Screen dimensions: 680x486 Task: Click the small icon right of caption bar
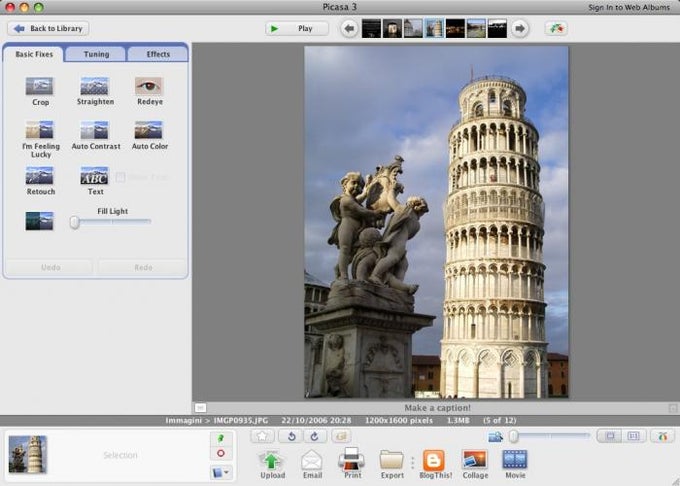[x=673, y=408]
